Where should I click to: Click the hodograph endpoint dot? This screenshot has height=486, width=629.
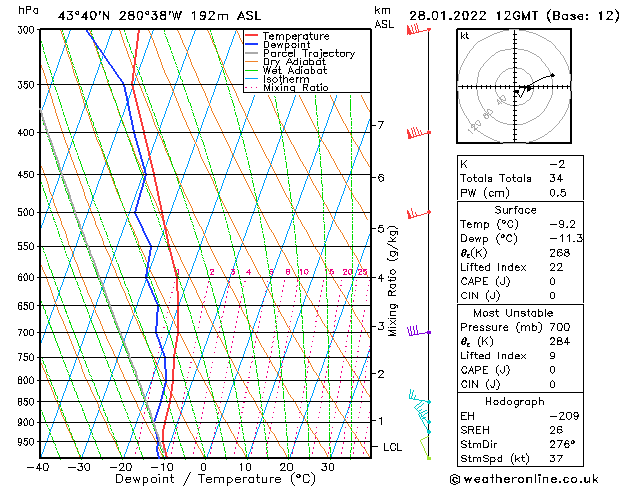[552, 75]
